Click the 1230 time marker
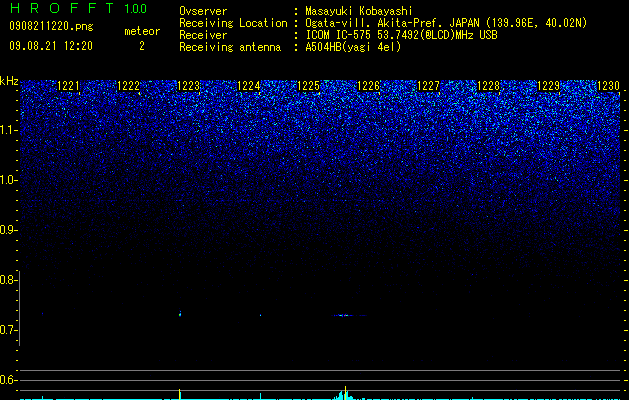The width and height of the screenshot is (629, 400). pyautogui.click(x=609, y=86)
